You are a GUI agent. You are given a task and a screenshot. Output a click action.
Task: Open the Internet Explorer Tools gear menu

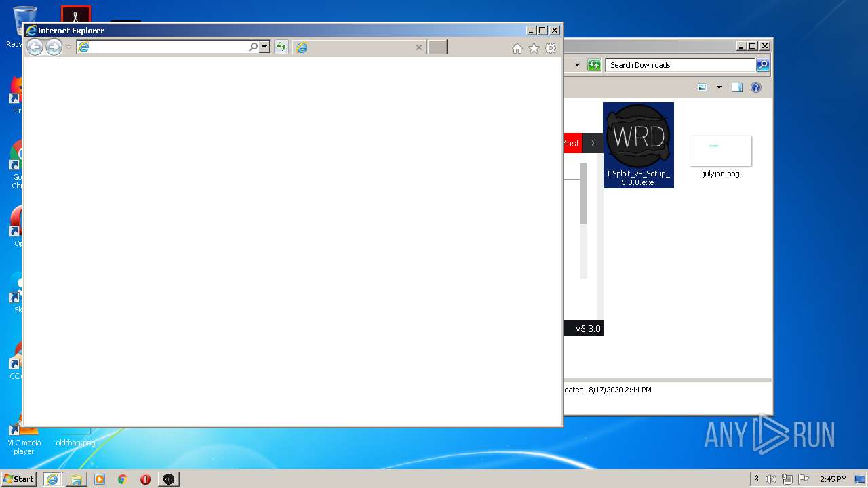(x=551, y=48)
